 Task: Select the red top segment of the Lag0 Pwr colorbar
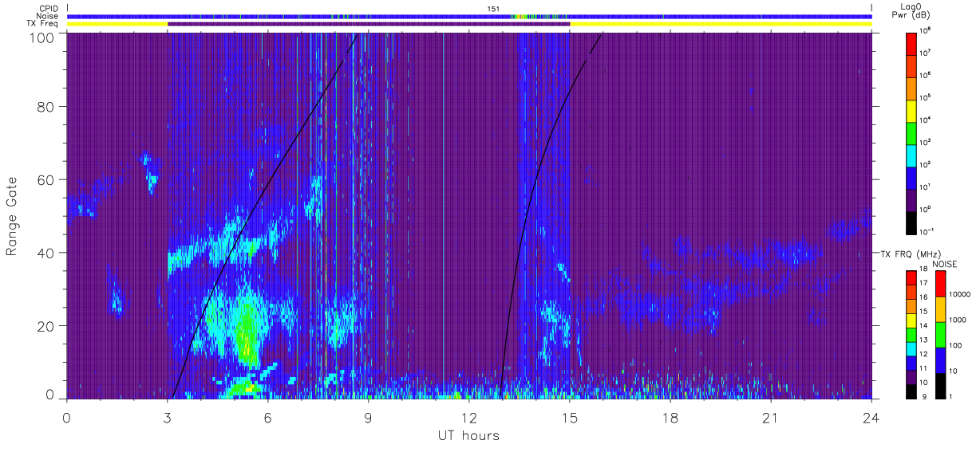tap(911, 43)
